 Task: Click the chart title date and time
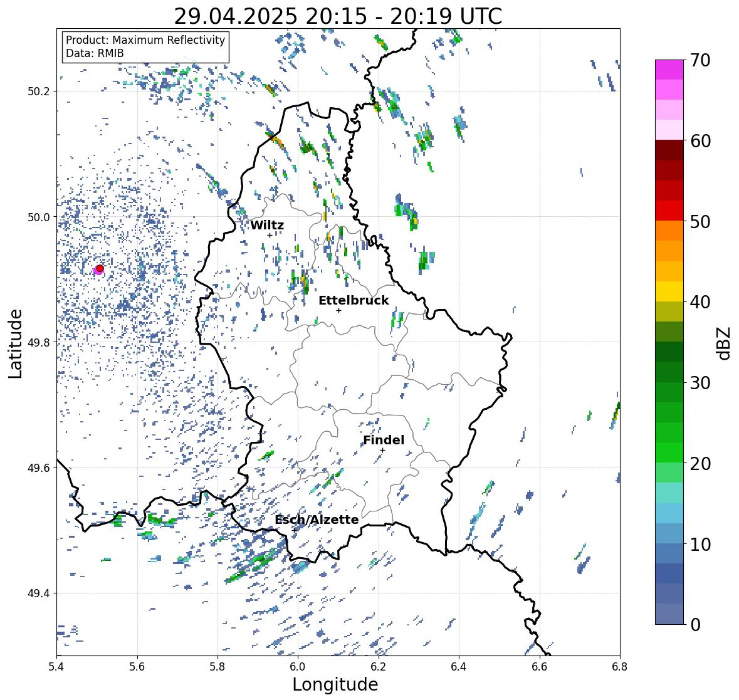338,16
